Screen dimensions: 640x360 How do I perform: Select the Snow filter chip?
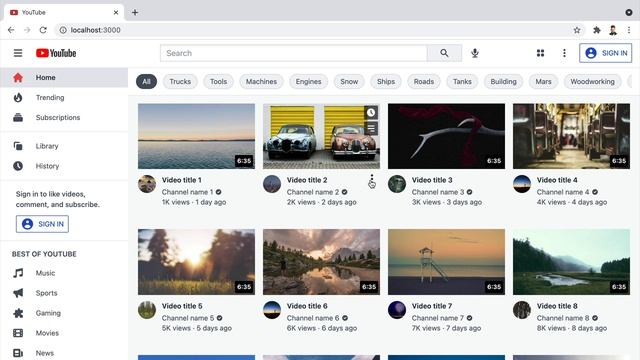pos(349,82)
